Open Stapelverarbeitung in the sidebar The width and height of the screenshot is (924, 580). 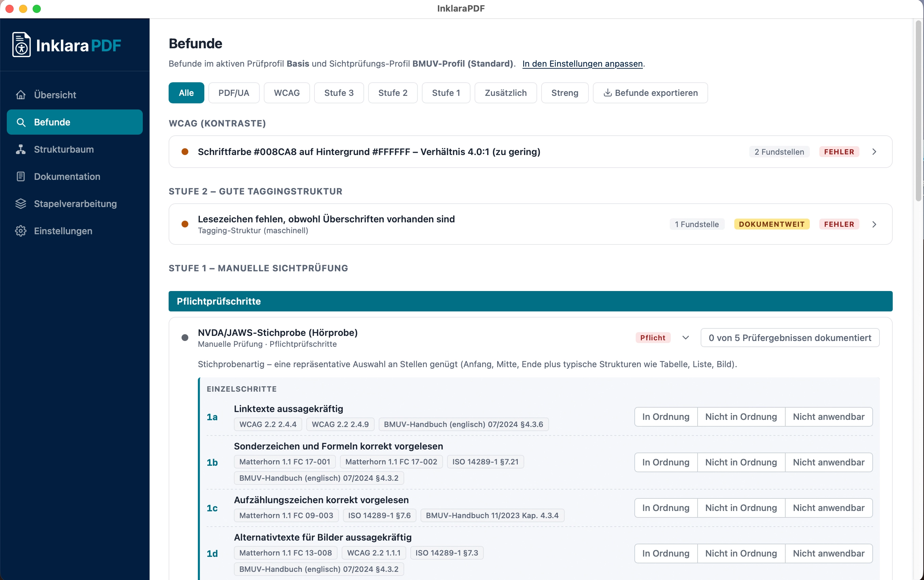coord(75,204)
